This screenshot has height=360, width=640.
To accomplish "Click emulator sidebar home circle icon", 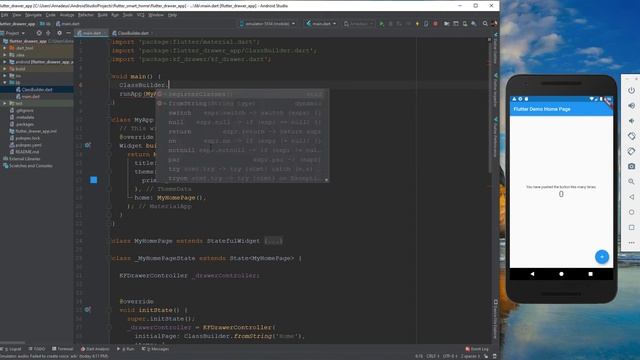I will pyautogui.click(x=631, y=212).
